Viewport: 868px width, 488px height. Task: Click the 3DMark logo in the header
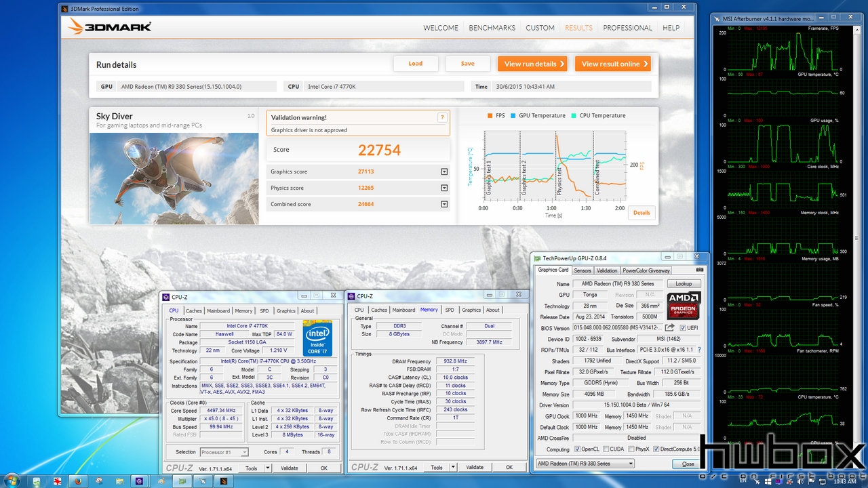tap(109, 27)
